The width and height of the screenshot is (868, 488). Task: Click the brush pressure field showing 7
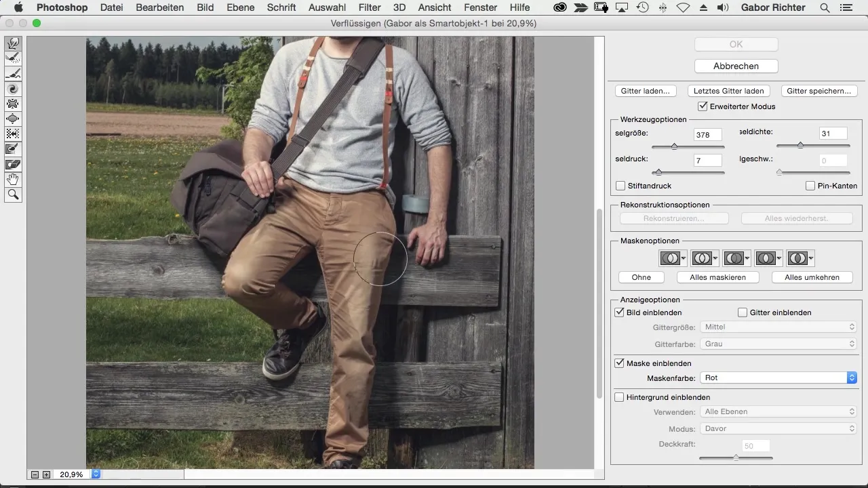coord(708,161)
